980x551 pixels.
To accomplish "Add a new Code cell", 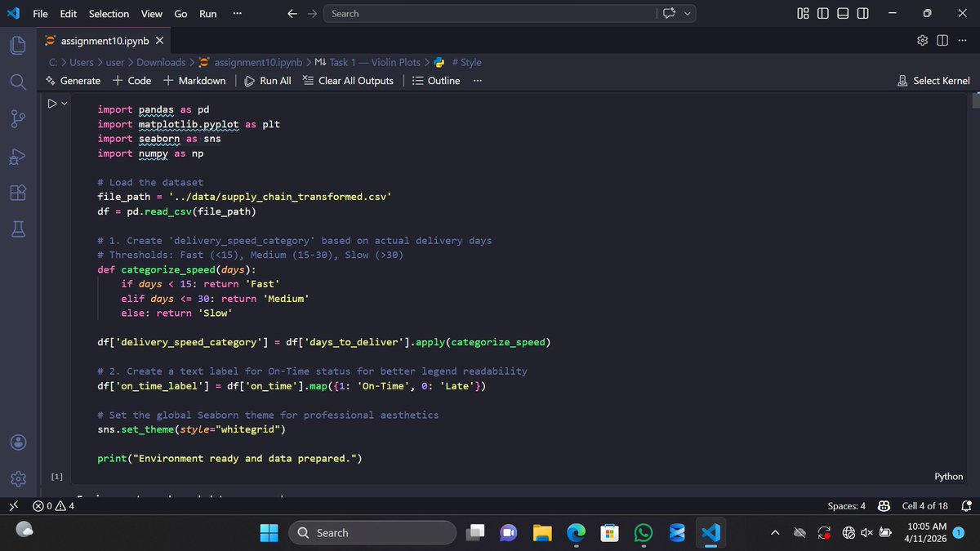I will tap(132, 80).
